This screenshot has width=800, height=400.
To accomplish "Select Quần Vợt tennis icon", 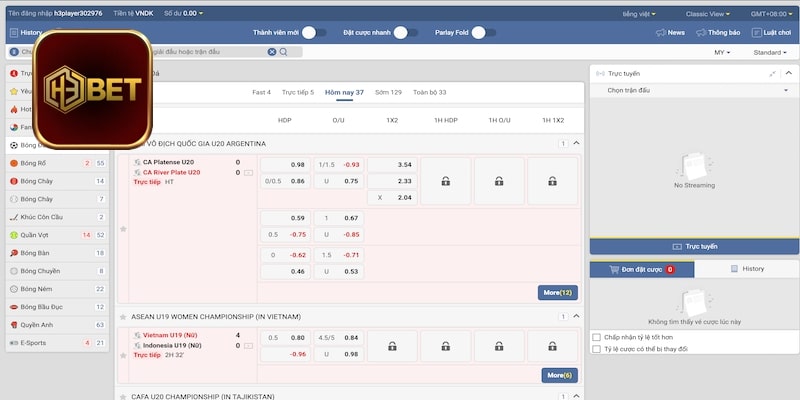I will 14,235.
